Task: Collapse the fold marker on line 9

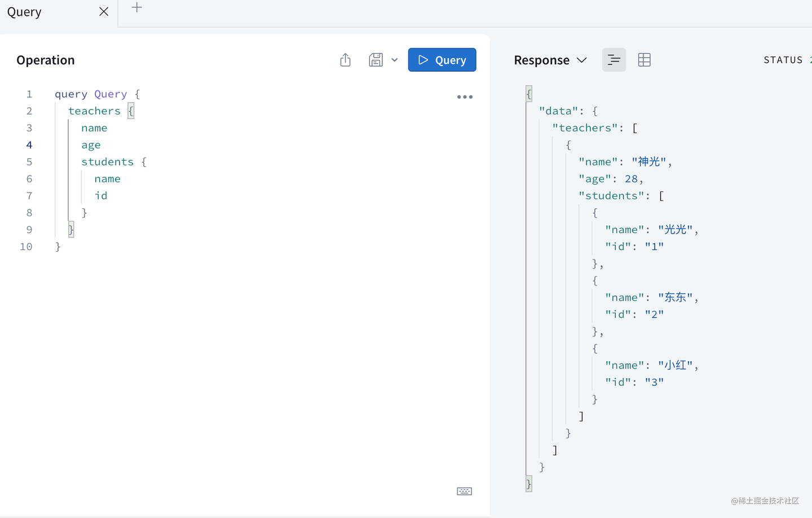Action: coord(70,229)
